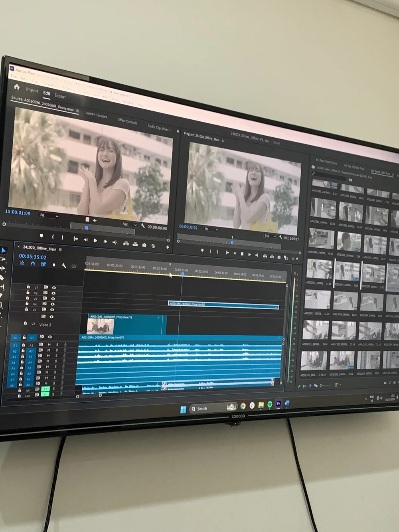Toggle insert sequences as nests icon

22,263
